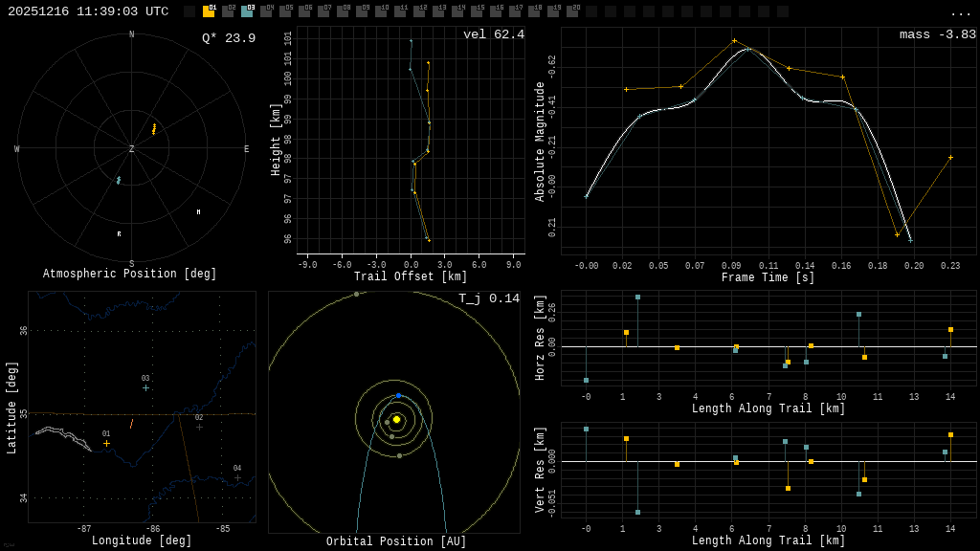Click the T_j 0.14 value
This screenshot has height=551, width=980.
tap(488, 299)
